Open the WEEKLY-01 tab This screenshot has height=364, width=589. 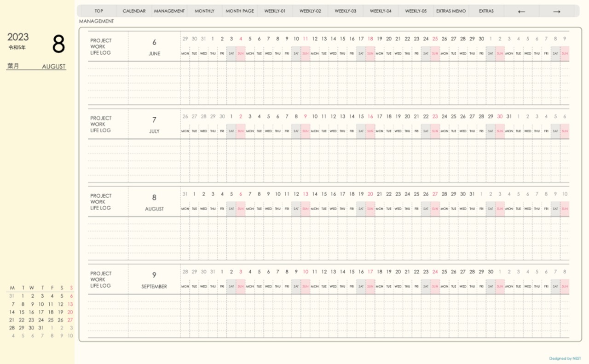coord(275,11)
